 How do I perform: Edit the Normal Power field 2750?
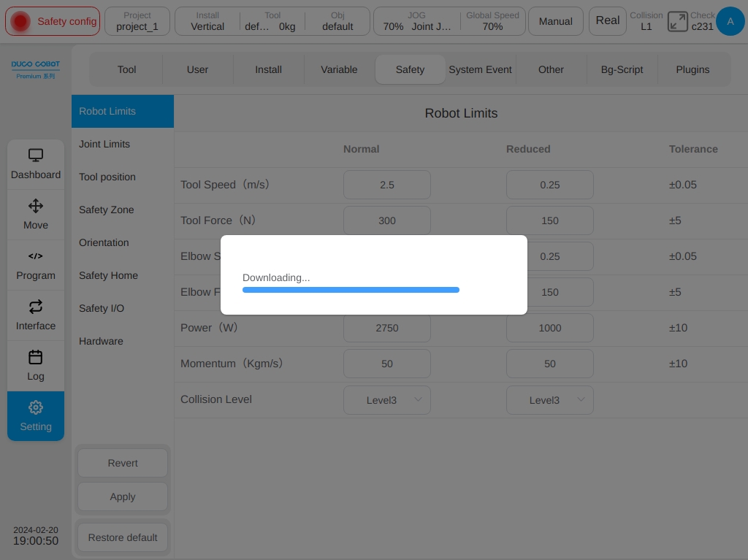(387, 328)
